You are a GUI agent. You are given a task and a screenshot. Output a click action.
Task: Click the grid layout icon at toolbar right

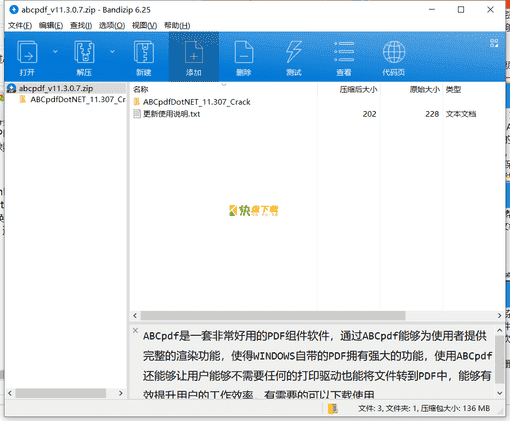click(494, 43)
